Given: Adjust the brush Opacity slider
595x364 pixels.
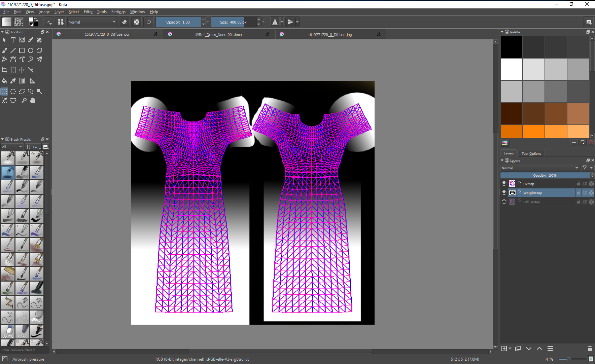Looking at the screenshot, I should [x=178, y=22].
